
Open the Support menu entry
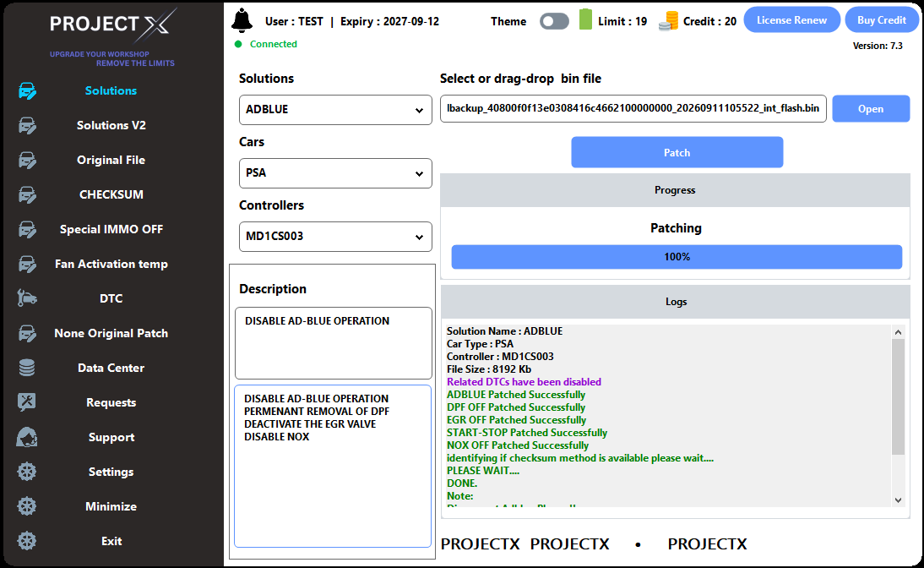[x=111, y=437]
